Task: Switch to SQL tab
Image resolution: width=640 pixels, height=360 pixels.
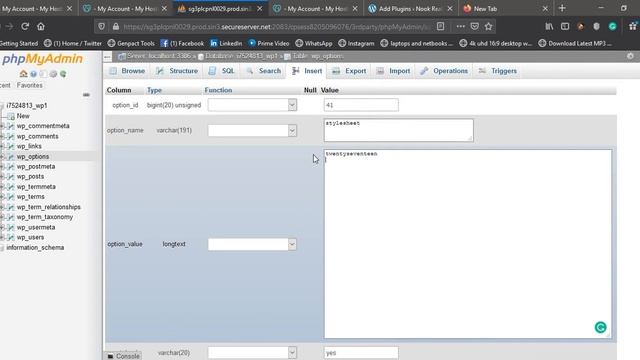Action: [x=222, y=71]
